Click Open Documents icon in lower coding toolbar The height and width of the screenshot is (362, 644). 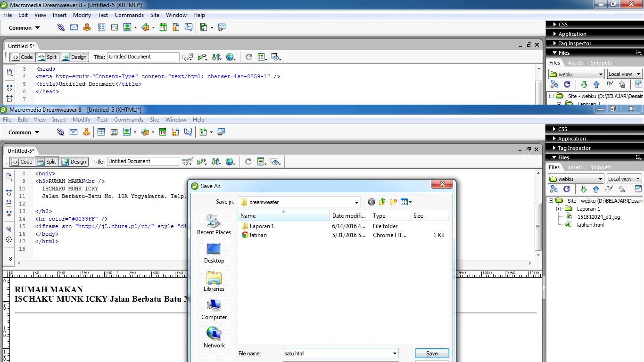[x=9, y=177]
